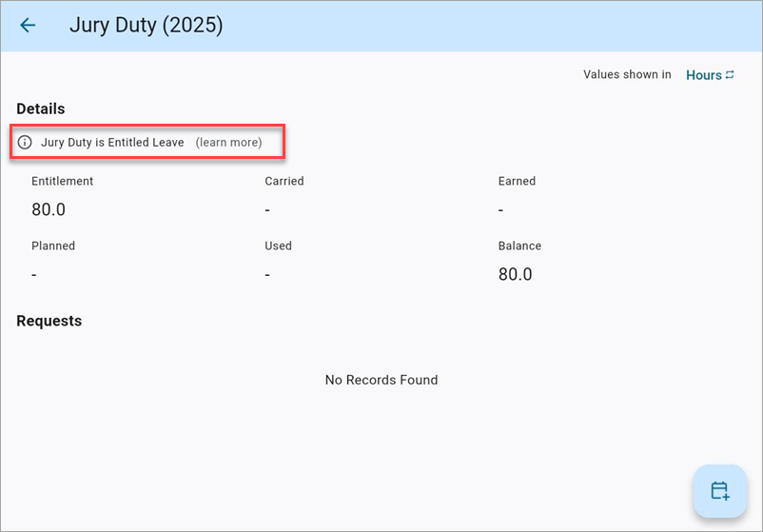Click the Values shown in label

(627, 74)
